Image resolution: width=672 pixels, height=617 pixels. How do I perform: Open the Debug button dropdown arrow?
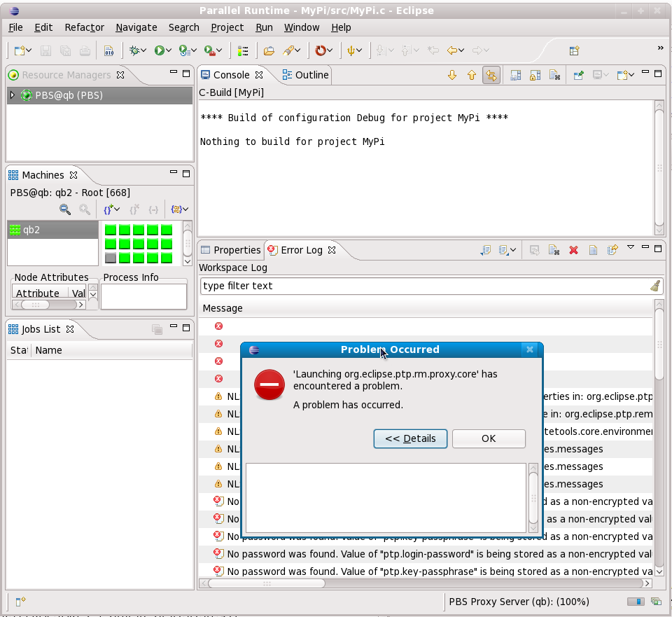coord(143,50)
